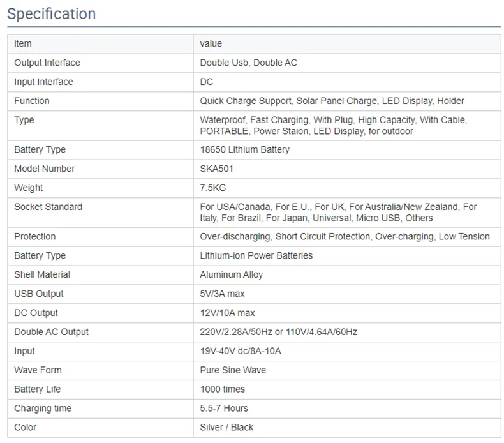Click the 'Function' row label

pos(31,101)
